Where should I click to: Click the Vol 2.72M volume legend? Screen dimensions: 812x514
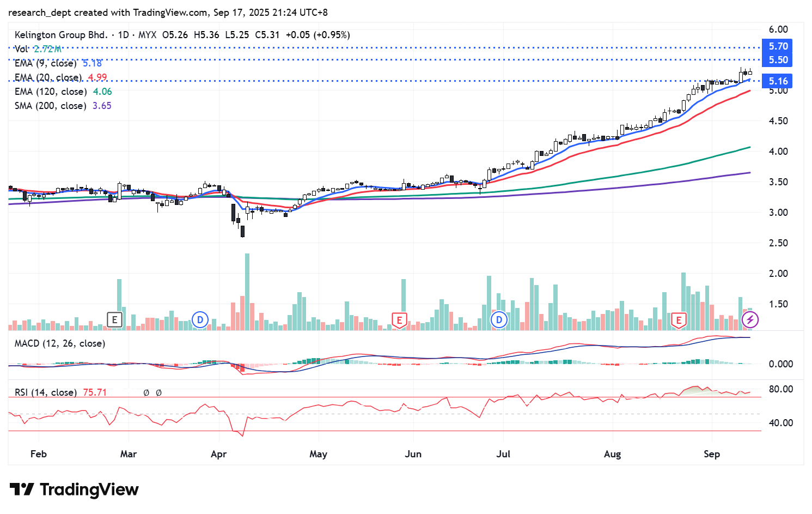point(38,49)
